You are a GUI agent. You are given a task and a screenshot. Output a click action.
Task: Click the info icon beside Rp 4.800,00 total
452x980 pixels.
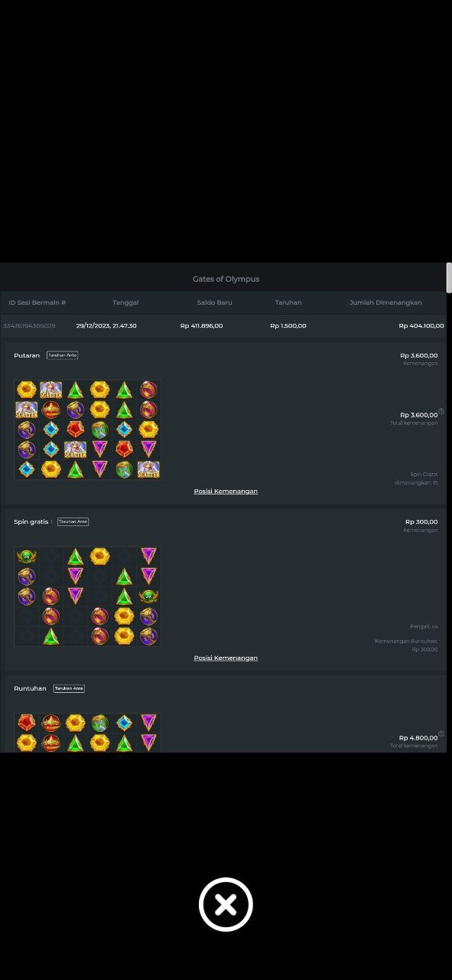click(x=441, y=733)
